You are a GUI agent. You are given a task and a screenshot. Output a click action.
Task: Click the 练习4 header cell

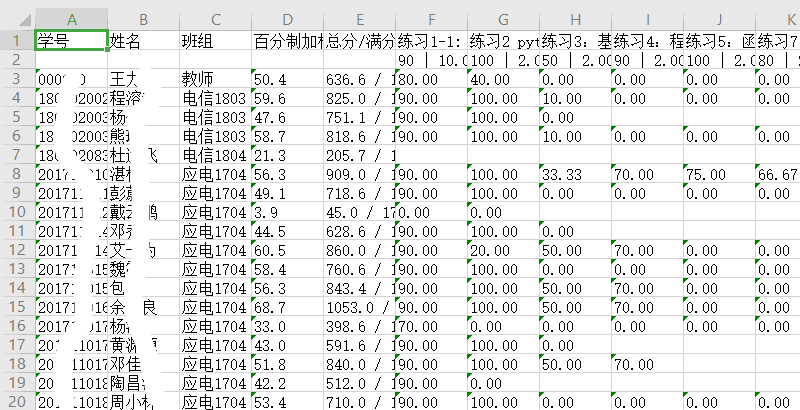click(x=647, y=40)
